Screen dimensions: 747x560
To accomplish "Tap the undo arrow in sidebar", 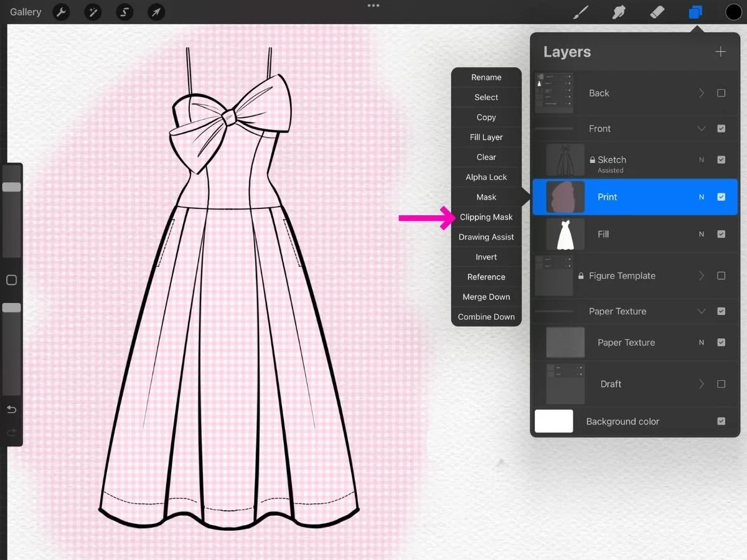I will 11,409.
